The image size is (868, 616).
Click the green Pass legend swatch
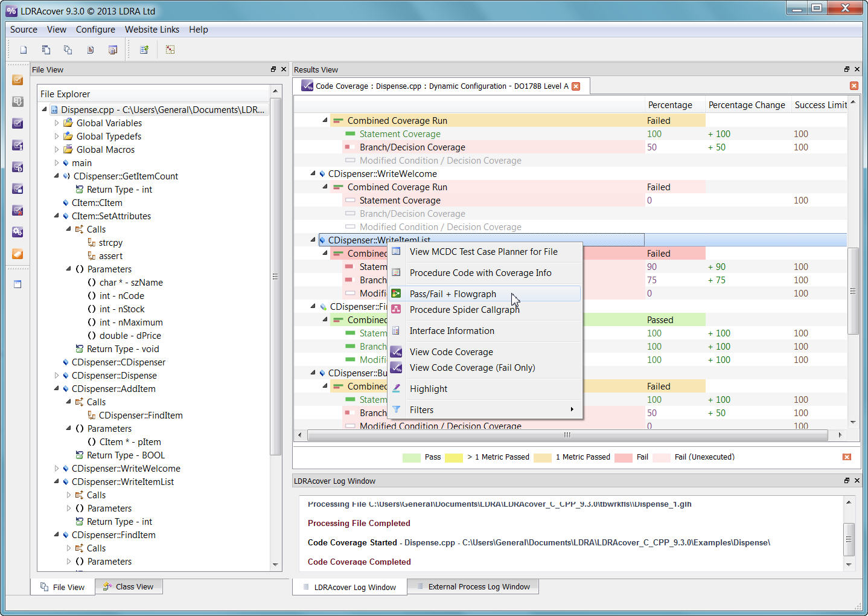tap(411, 457)
